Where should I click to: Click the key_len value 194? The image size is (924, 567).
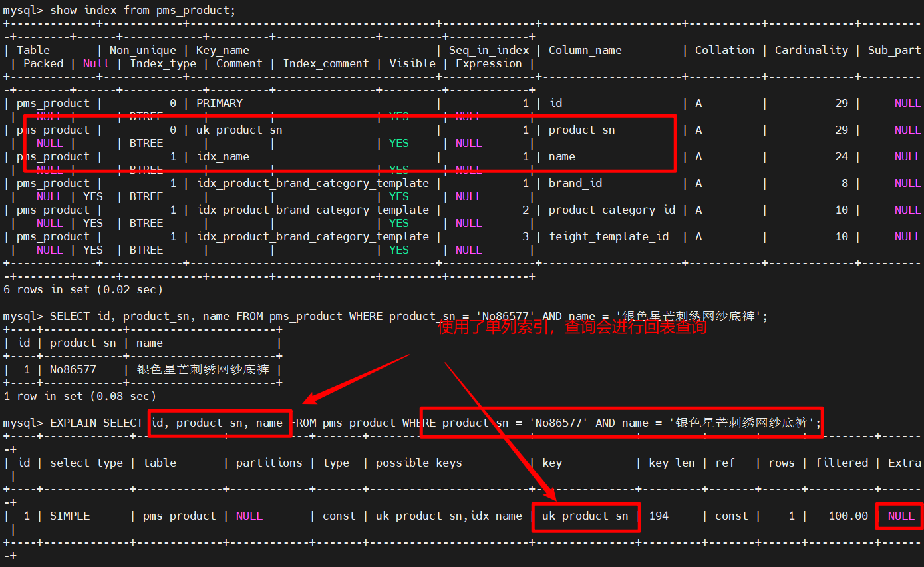[659, 516]
